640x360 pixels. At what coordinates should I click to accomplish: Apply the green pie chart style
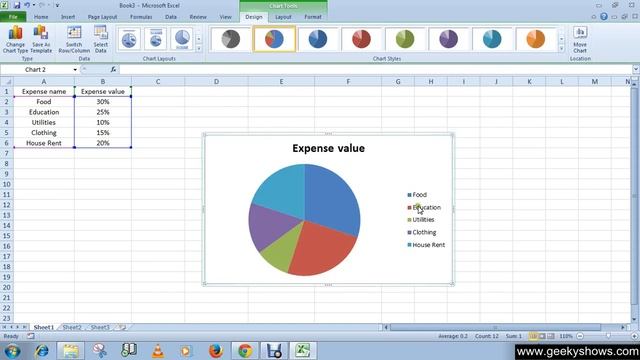(405, 39)
